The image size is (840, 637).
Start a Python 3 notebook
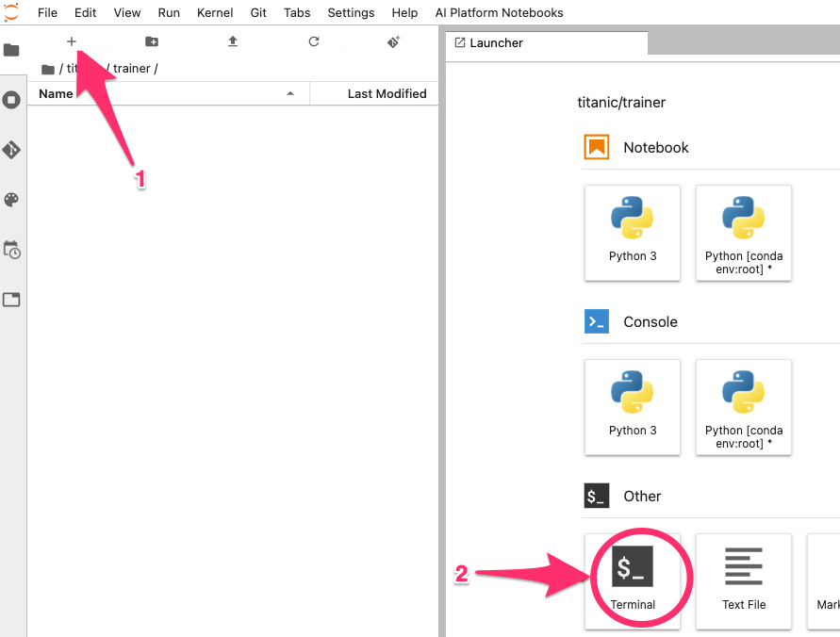click(x=633, y=232)
